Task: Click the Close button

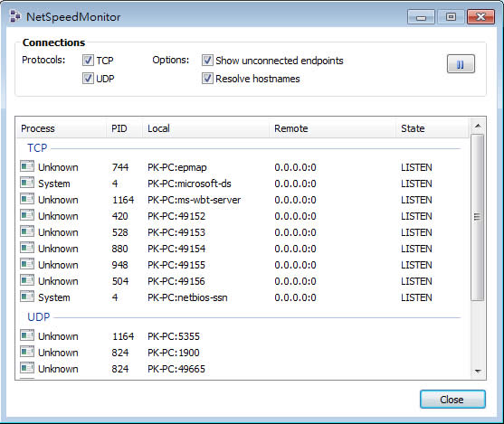Action: [x=452, y=400]
